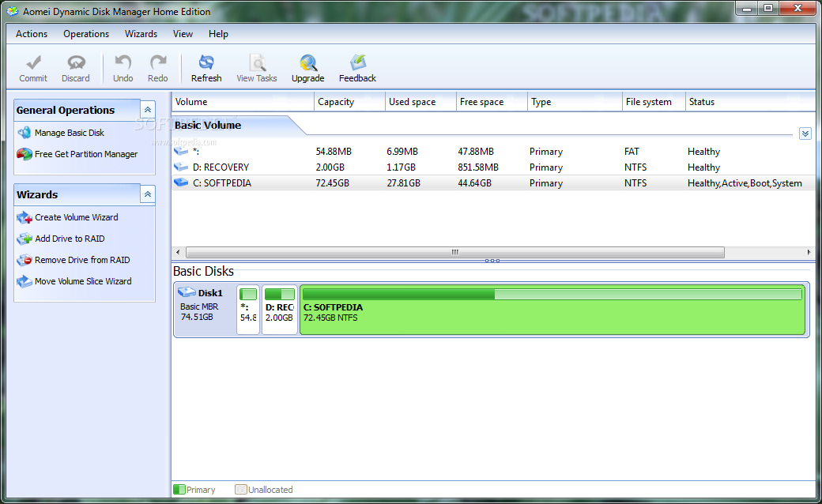Click the 72.45GB NTFS label in disk map
The image size is (822, 504).
click(330, 318)
